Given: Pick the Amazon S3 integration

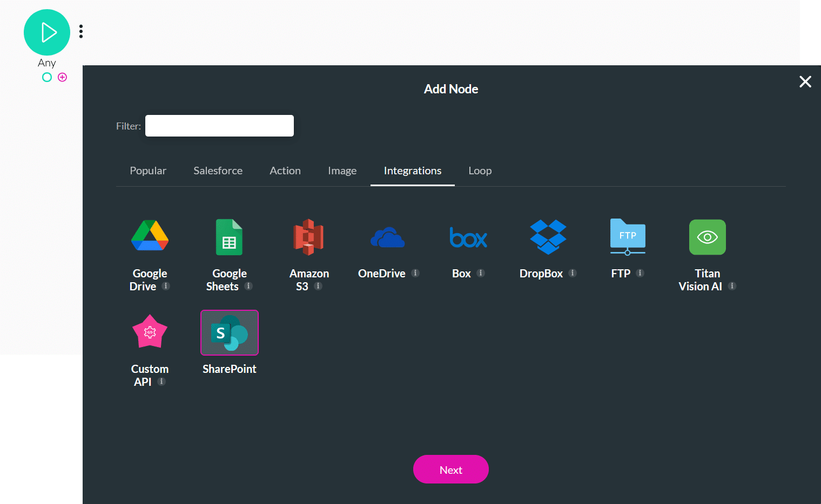Looking at the screenshot, I should [x=308, y=237].
